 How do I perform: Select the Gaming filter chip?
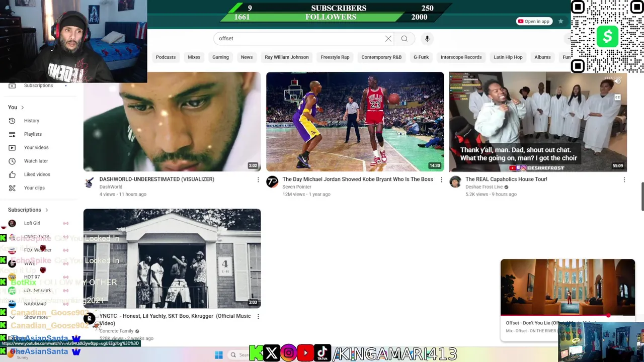point(220,57)
